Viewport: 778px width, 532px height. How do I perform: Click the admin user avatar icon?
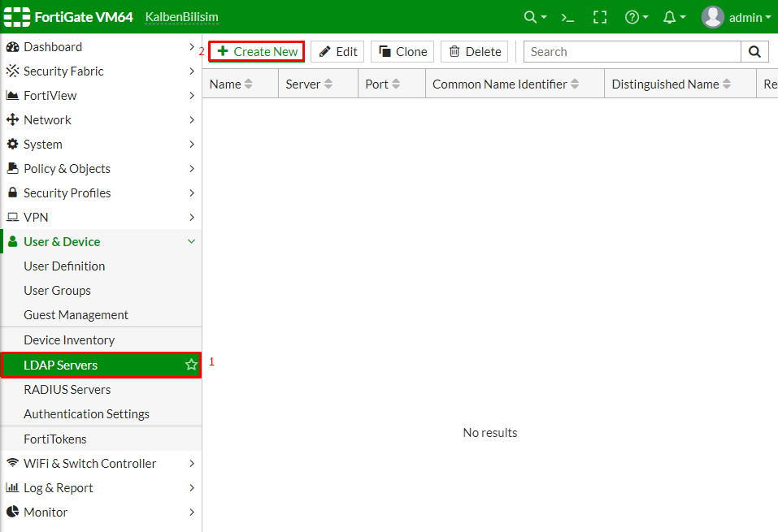(x=712, y=17)
